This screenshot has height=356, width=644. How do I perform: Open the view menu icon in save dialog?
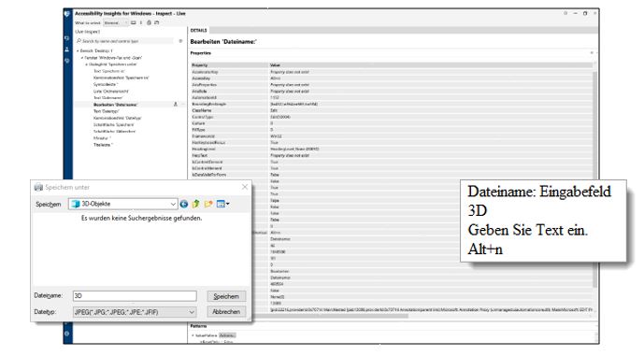pos(222,204)
